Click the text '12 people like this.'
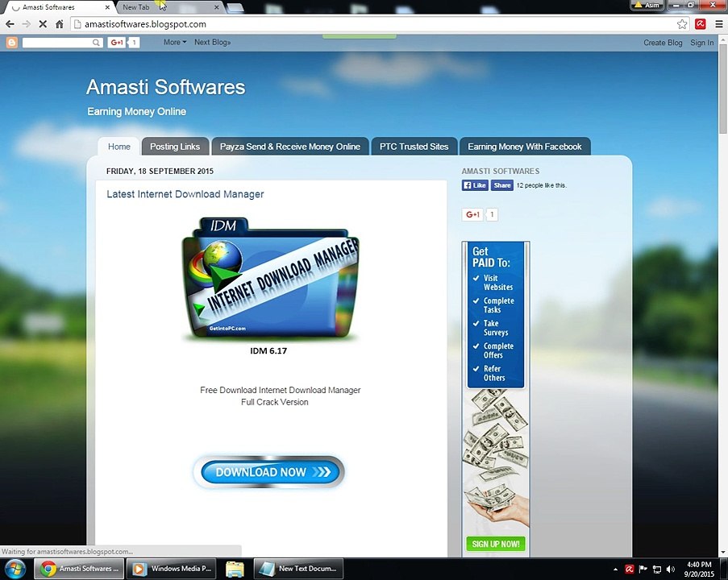This screenshot has width=728, height=580. click(x=541, y=185)
